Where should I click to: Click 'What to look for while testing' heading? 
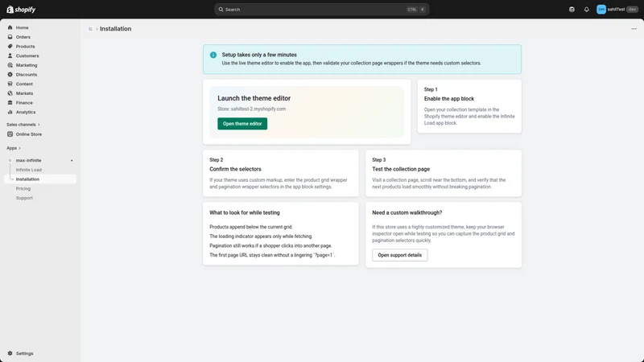(245, 212)
